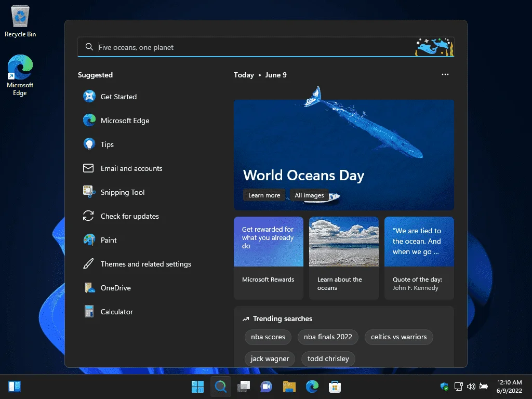Click the "Trending searches" heading
532x399 pixels.
(x=282, y=318)
